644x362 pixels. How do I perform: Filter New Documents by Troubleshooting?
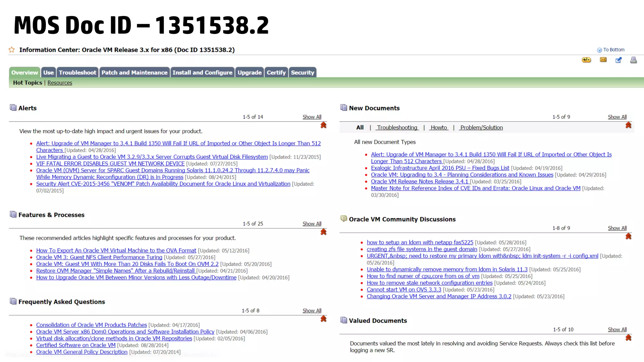tap(397, 128)
